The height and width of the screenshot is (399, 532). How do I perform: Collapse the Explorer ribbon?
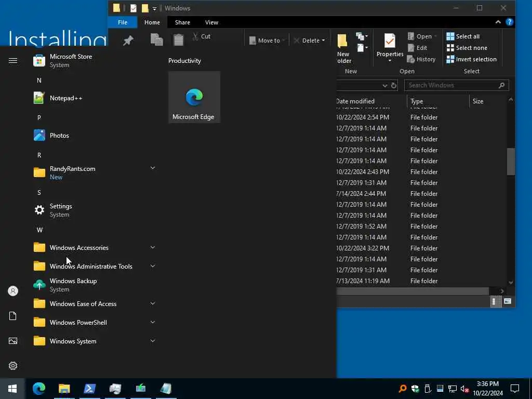498,22
